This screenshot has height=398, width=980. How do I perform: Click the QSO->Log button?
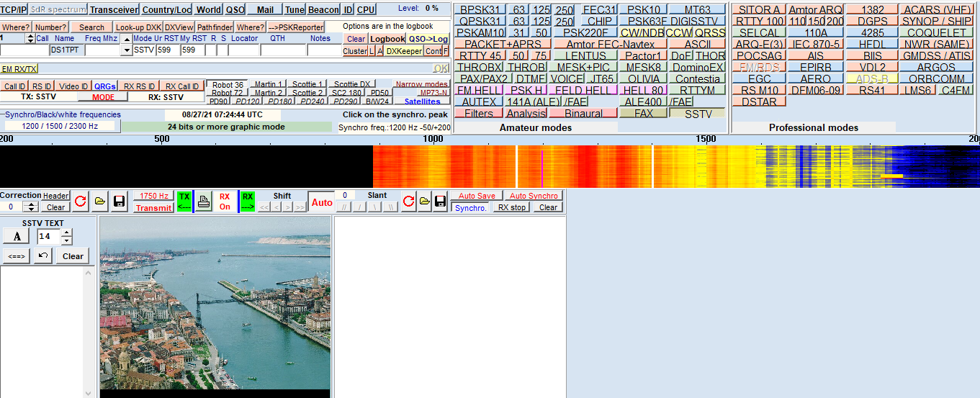(428, 39)
